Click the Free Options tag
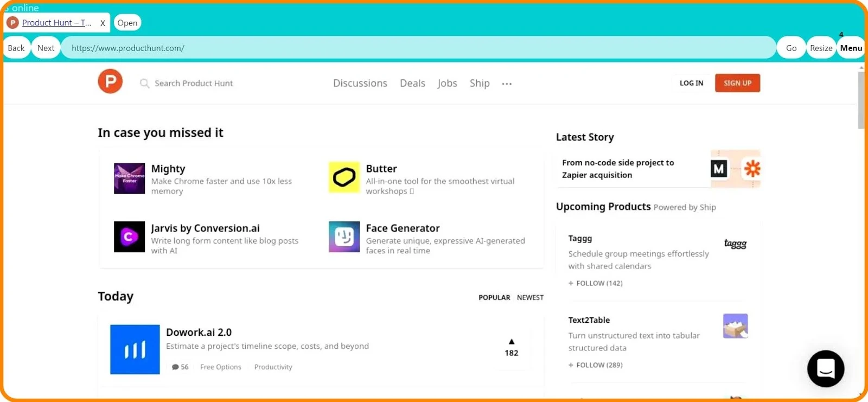The height and width of the screenshot is (402, 868). coord(221,367)
